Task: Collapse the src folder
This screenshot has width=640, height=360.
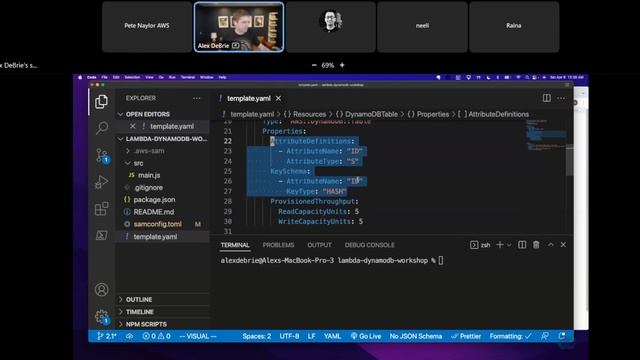Action: [138, 163]
